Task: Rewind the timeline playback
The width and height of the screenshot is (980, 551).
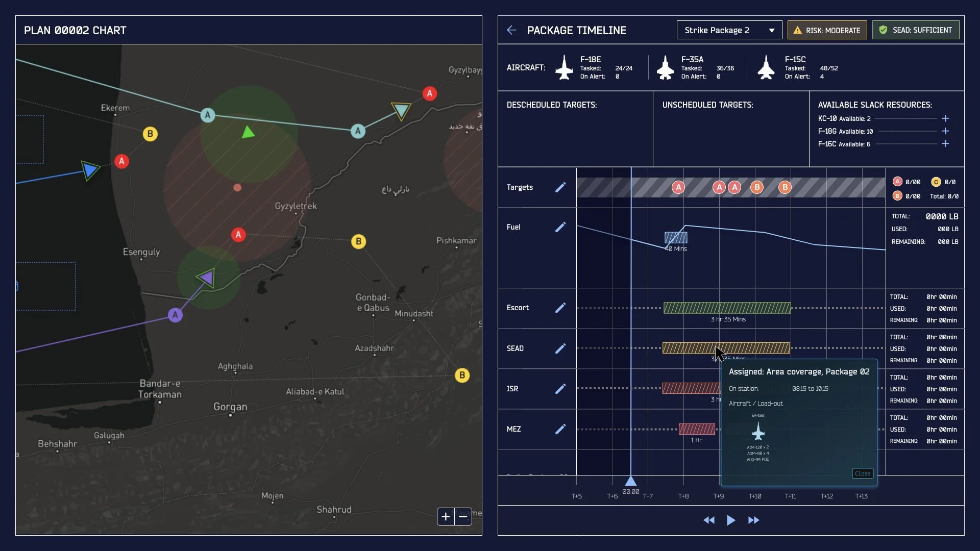Action: click(x=708, y=520)
